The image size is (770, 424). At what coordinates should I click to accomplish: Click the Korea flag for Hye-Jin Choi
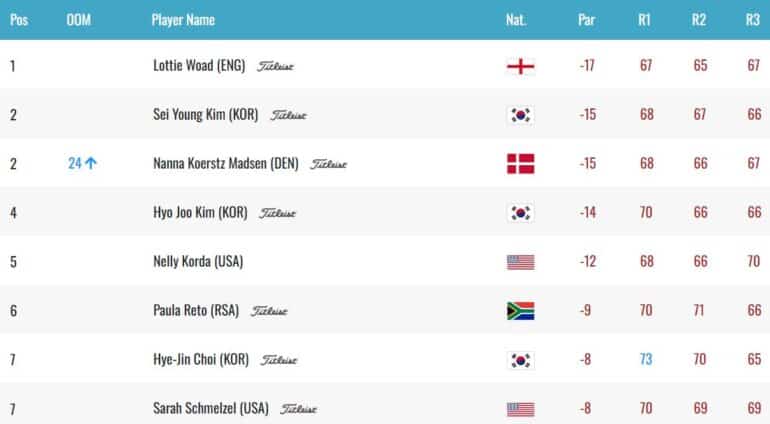click(521, 360)
